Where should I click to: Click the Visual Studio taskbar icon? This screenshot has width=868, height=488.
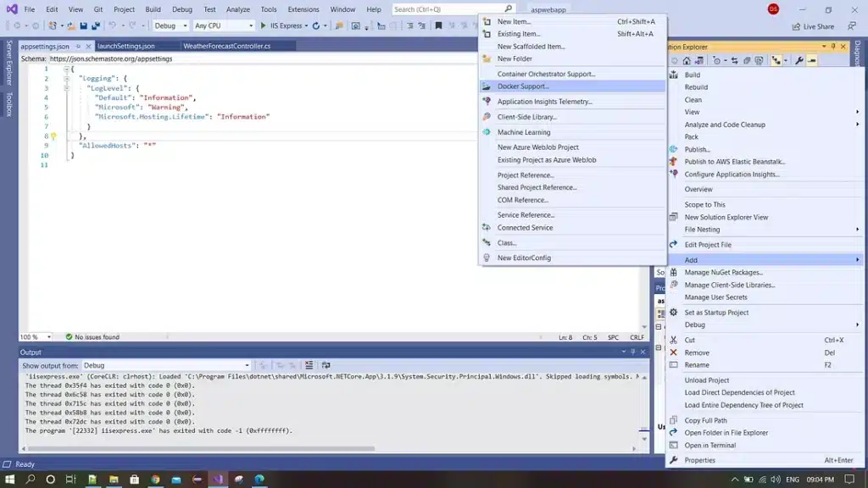[x=218, y=480]
